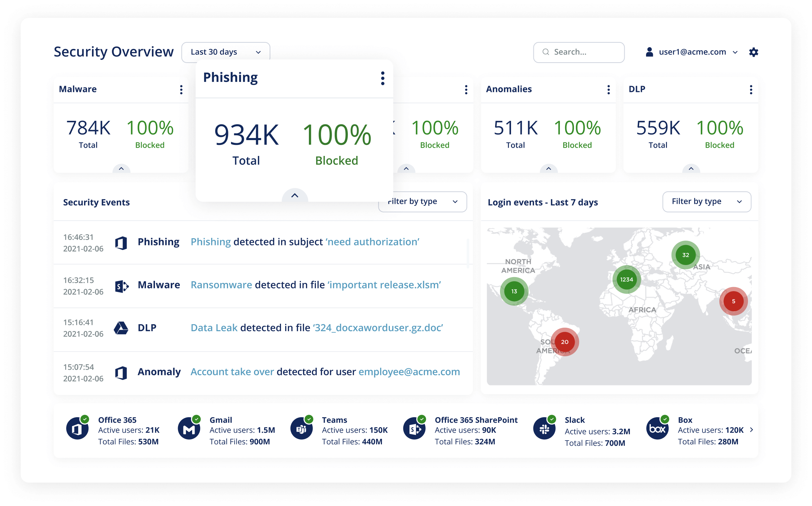Open the Last 30 days dropdown
Viewport: 812px width, 506px height.
point(226,52)
